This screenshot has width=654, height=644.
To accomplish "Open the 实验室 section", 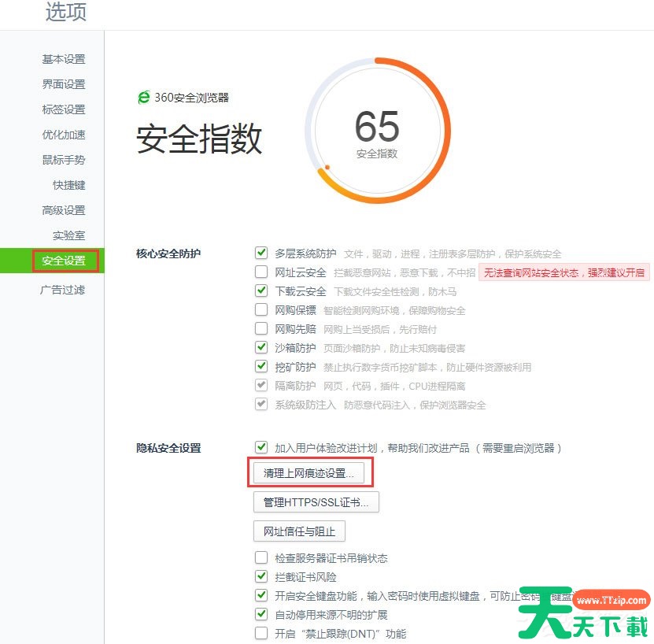I will pos(68,235).
